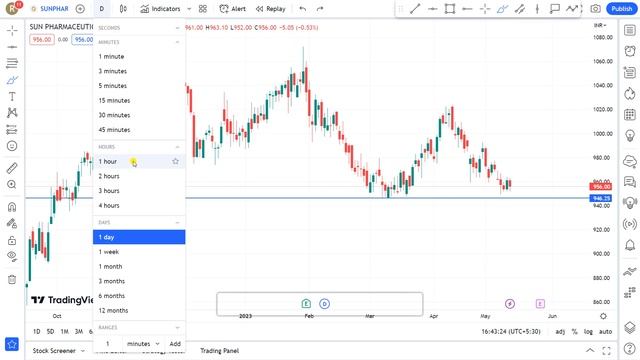This screenshot has height=360, width=640.
Task: Select the crosshair cursor tool
Action: point(12,30)
